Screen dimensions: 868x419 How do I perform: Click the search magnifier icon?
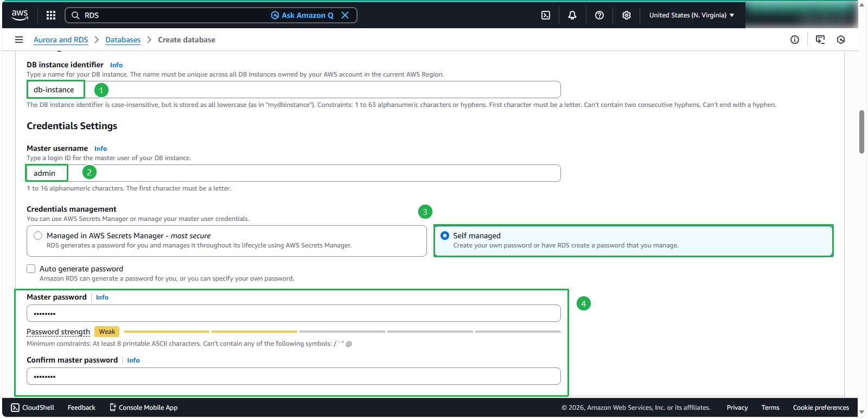click(x=75, y=15)
